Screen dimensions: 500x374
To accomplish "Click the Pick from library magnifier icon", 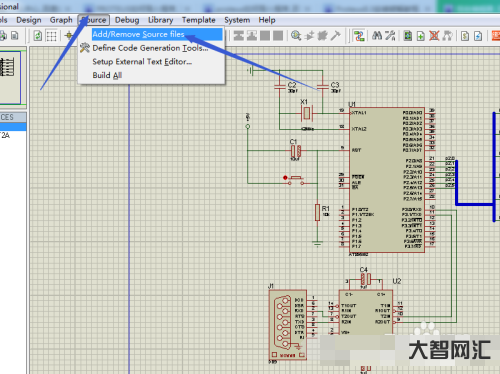I will [x=296, y=36].
